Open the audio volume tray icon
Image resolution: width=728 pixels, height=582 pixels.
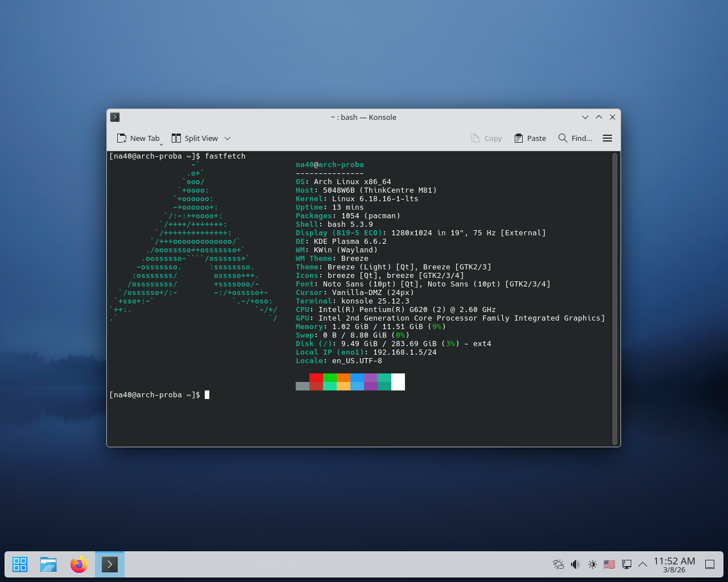576,564
